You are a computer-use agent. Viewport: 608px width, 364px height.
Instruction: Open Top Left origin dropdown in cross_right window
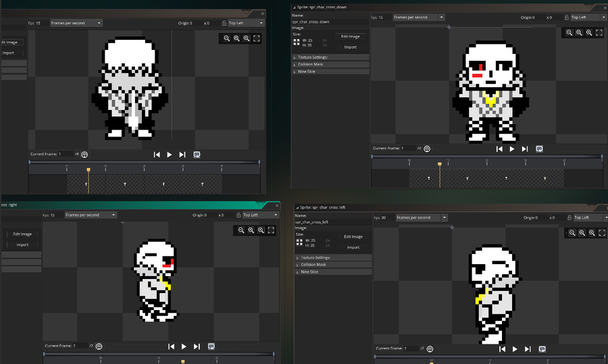pyautogui.click(x=260, y=215)
